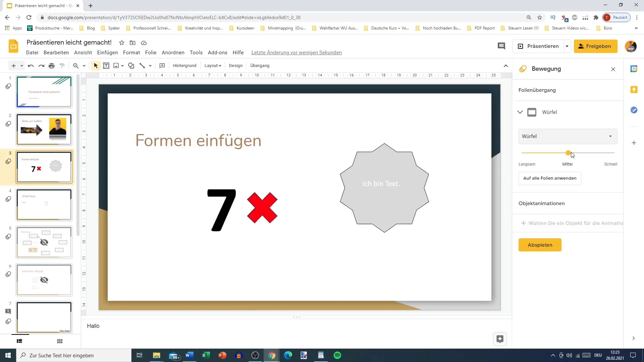Viewport: 644px width, 362px height.
Task: Star the presentation title
Action: (x=122, y=43)
